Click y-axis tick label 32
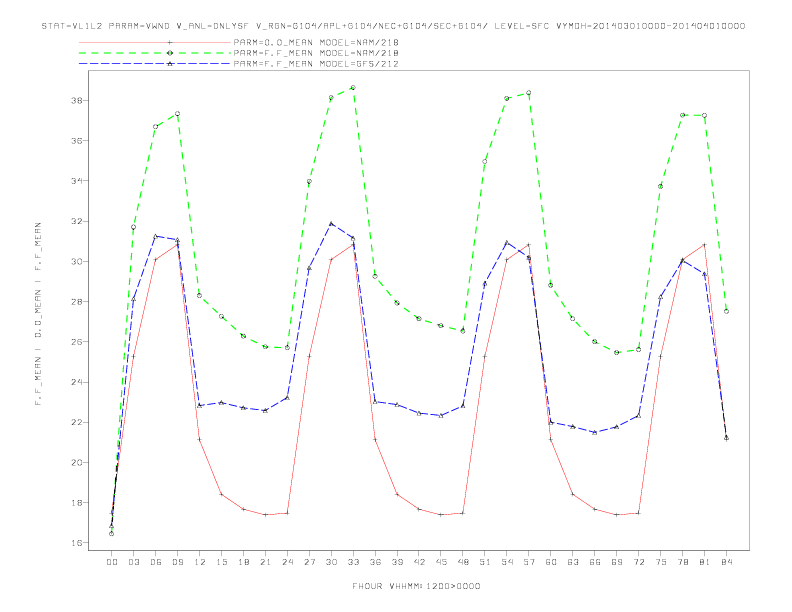This screenshot has height=612, width=792. point(77,221)
